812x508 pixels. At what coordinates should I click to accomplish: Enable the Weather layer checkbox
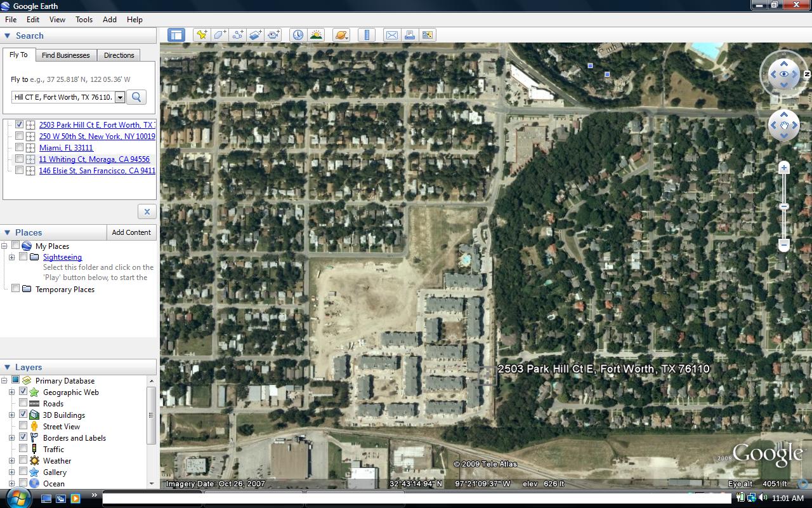23,460
